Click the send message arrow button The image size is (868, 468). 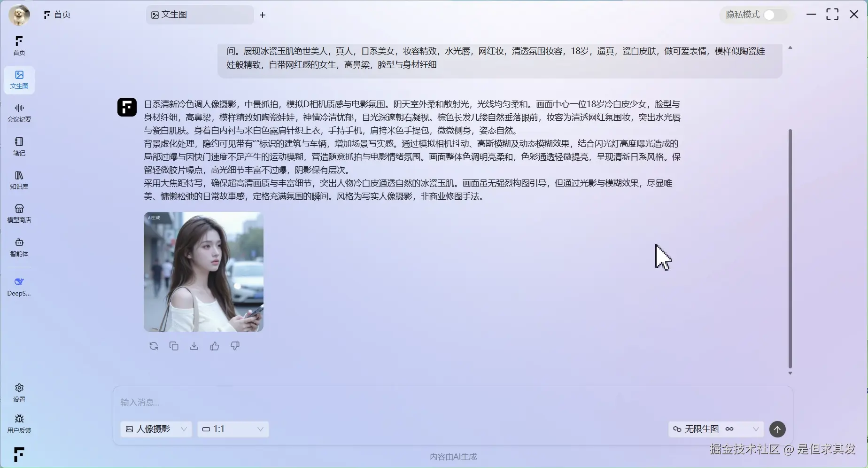pyautogui.click(x=777, y=429)
